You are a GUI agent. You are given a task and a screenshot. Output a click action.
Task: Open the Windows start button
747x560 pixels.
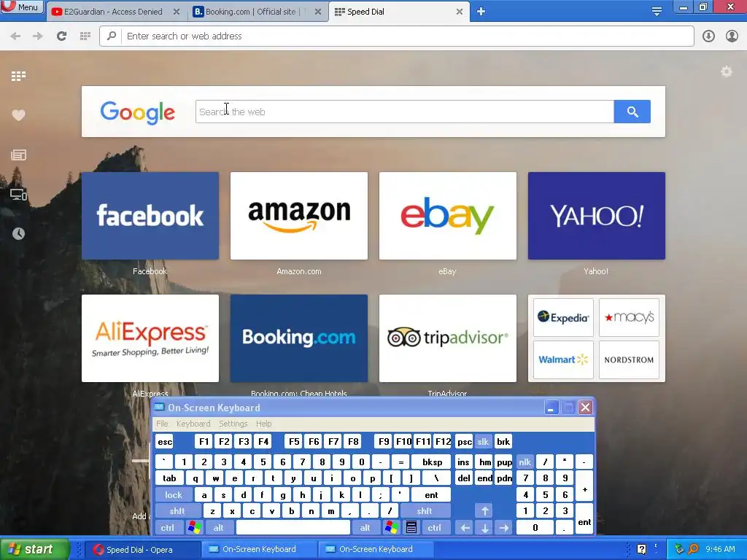tap(34, 549)
